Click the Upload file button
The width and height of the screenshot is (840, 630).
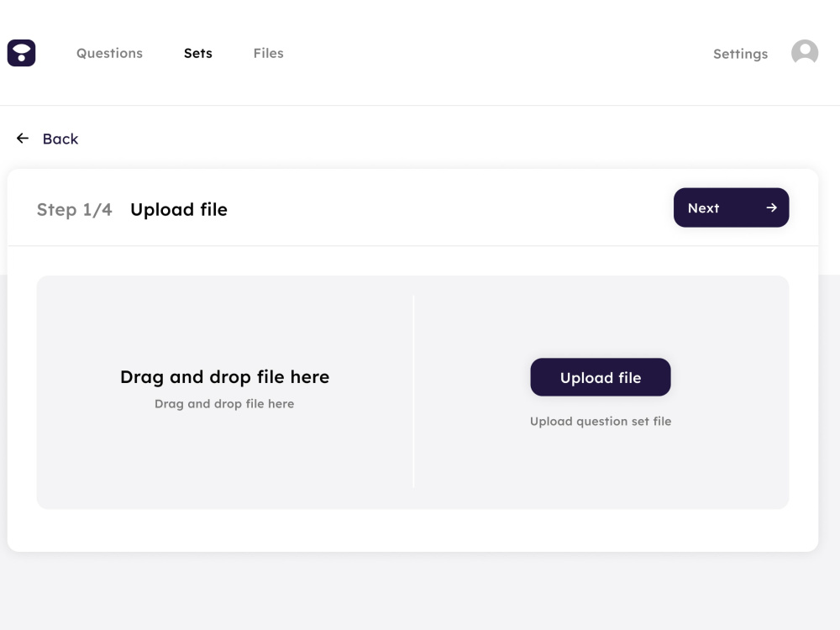601,377
